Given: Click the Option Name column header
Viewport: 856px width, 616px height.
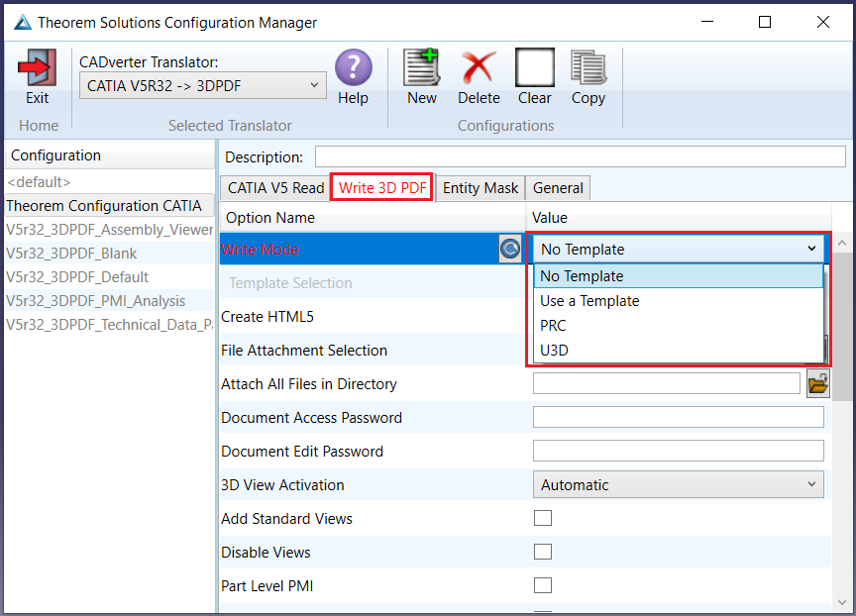Looking at the screenshot, I should [x=373, y=217].
